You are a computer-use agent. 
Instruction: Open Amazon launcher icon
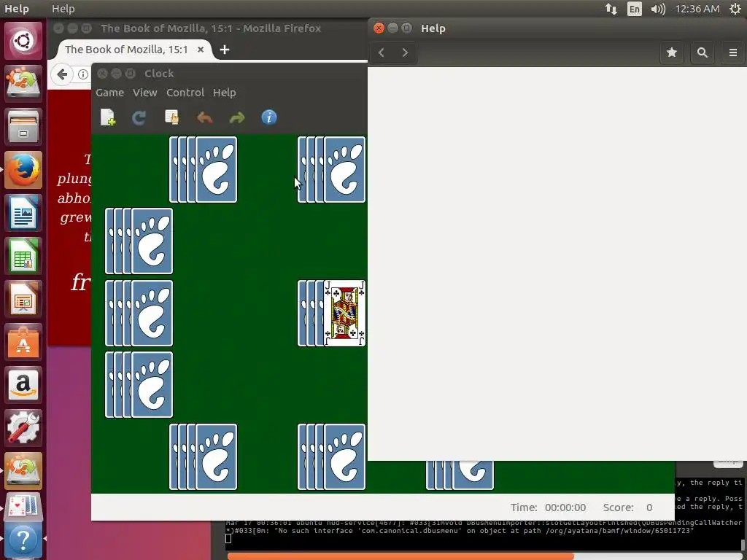[23, 385]
